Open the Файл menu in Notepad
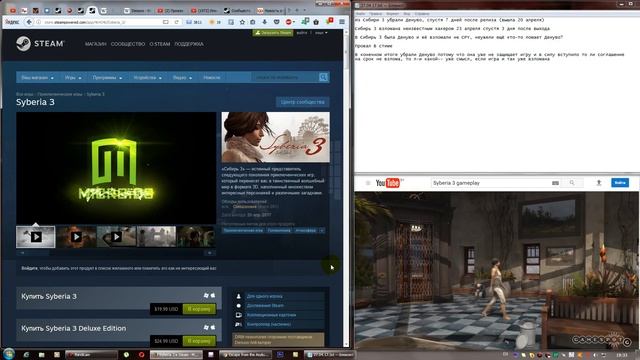 360,14
